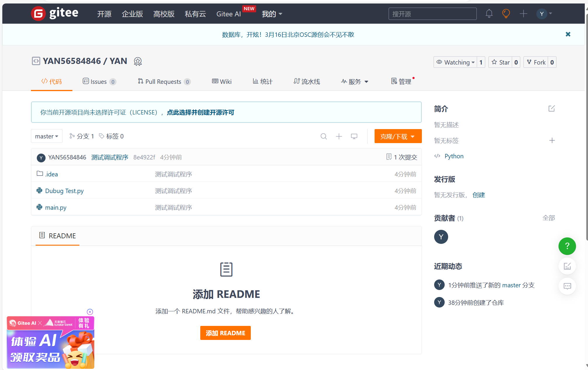Star this repository

(500, 62)
